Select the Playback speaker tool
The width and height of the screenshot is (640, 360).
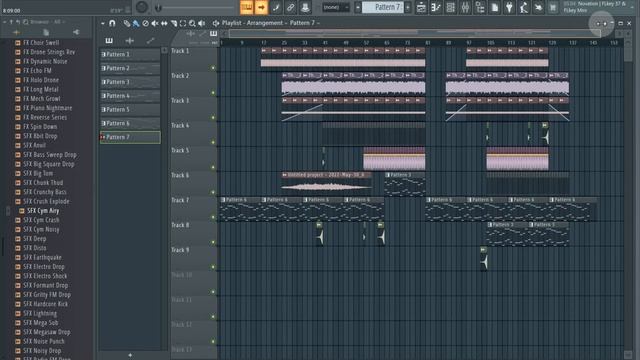coord(202,23)
